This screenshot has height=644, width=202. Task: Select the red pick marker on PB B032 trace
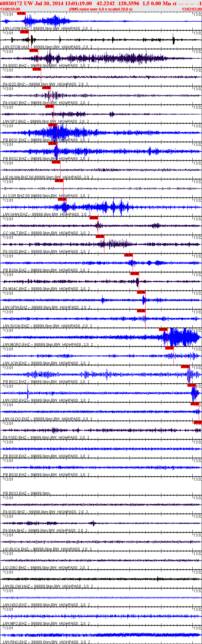tap(53, 143)
